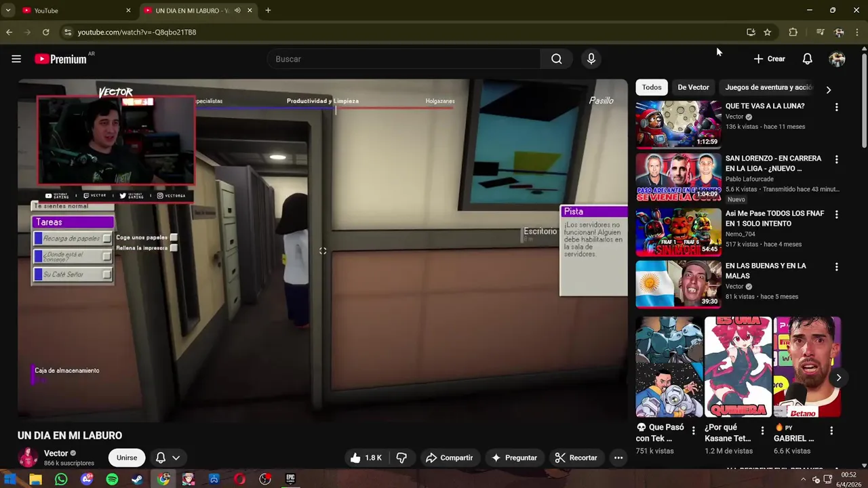Open account avatar menu on YouTube
Viewport: 868px width, 488px height.
(x=837, y=59)
